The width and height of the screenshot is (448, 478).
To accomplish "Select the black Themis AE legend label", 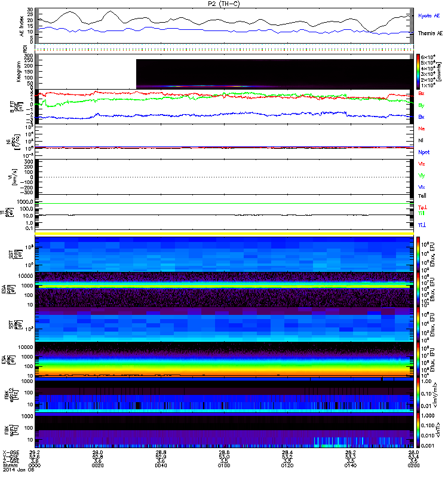I will pyautogui.click(x=430, y=33).
